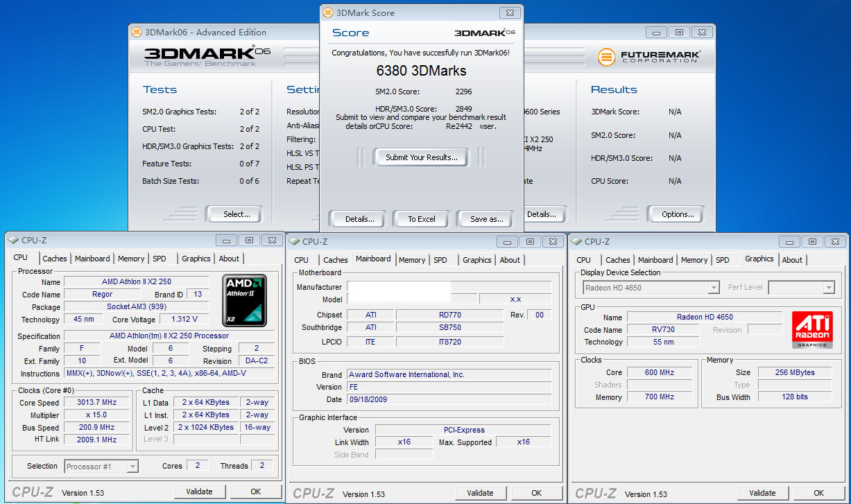Viewport: 851px width, 504px height.
Task: Export score with To Excel button
Action: pos(422,219)
